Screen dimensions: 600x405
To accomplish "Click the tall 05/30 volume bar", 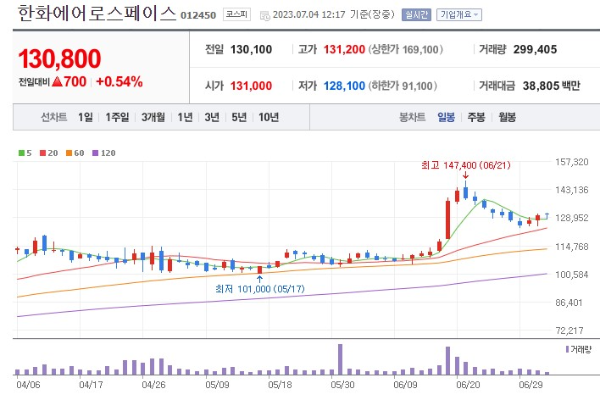I will (x=340, y=359).
